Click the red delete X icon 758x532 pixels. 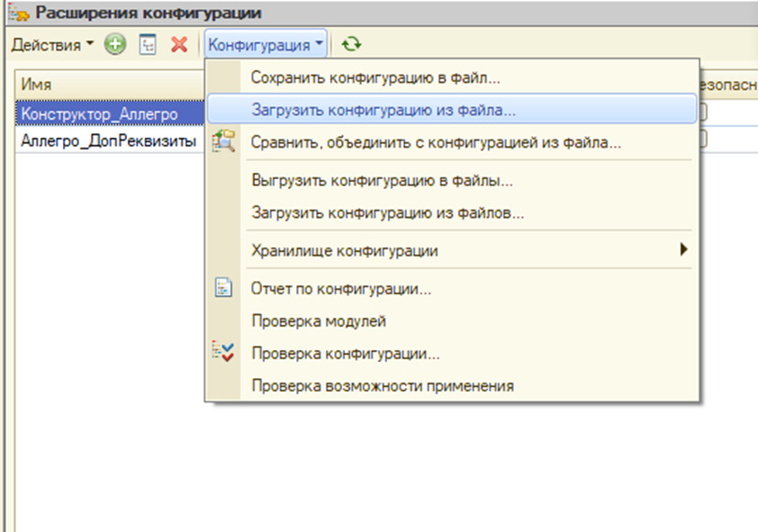tap(179, 44)
